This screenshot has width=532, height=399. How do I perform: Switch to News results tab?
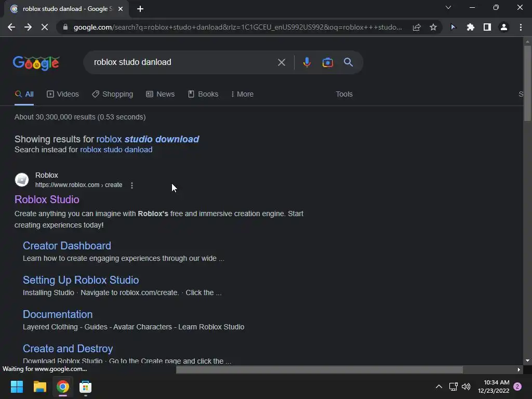coord(160,95)
